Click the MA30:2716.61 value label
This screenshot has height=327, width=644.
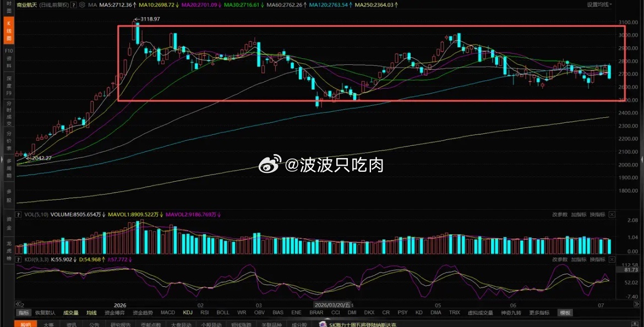coord(244,6)
